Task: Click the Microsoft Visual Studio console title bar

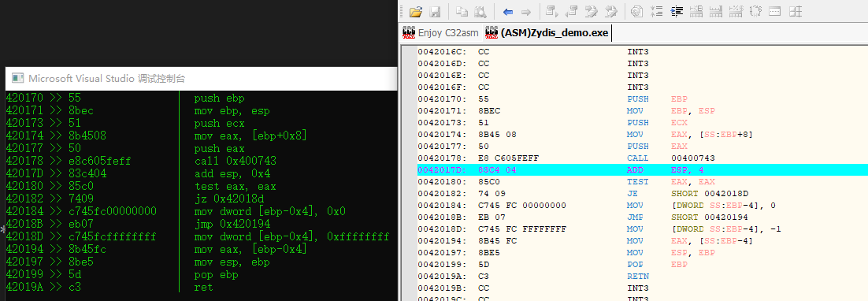Action: (202, 78)
